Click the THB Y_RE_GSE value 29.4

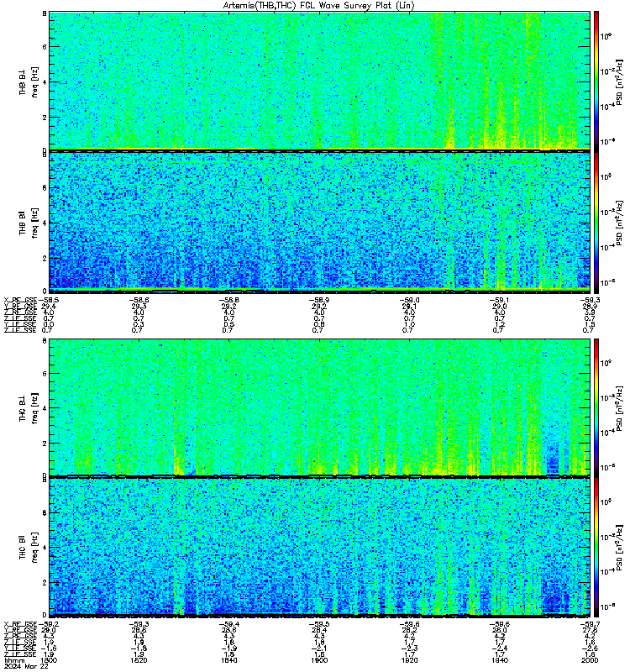click(49, 307)
